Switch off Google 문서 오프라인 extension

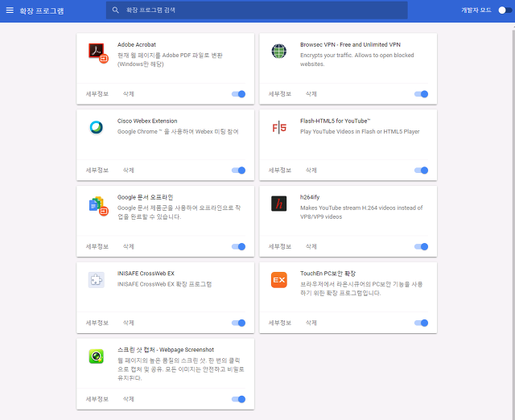point(238,247)
